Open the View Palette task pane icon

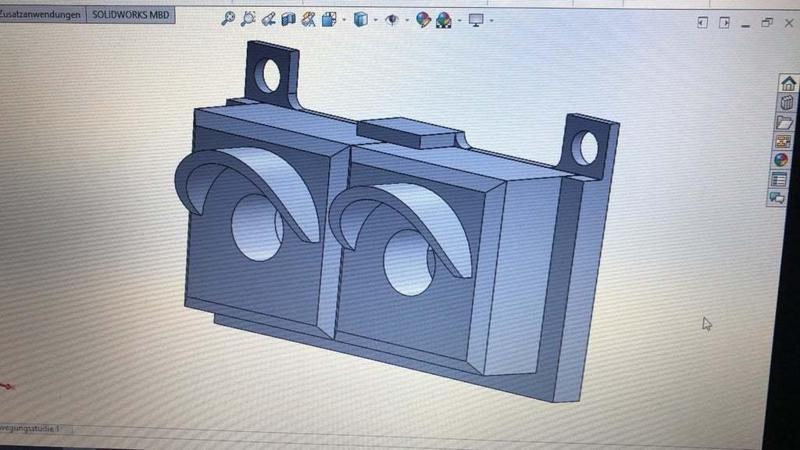tap(782, 141)
